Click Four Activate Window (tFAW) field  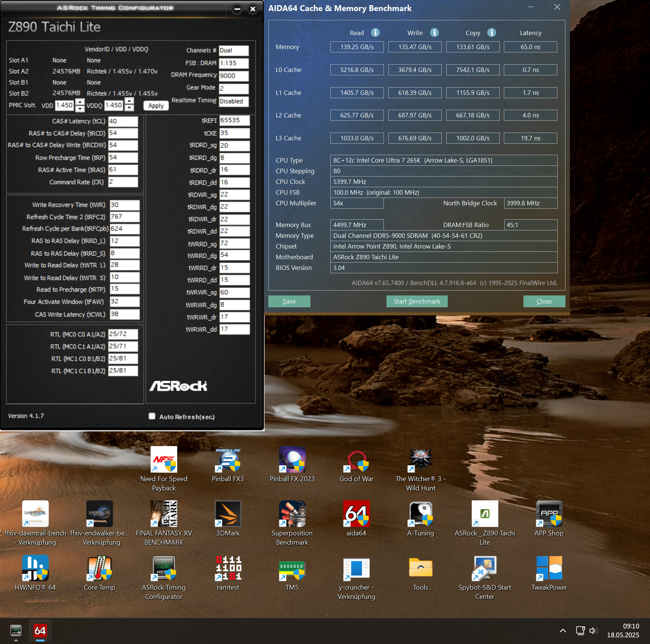[x=125, y=301]
